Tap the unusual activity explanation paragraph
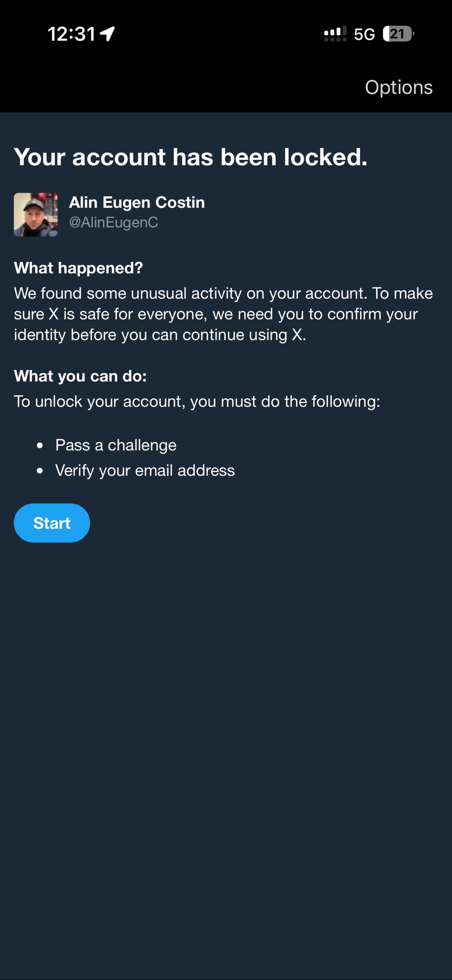The height and width of the screenshot is (980, 452). pyautogui.click(x=223, y=314)
